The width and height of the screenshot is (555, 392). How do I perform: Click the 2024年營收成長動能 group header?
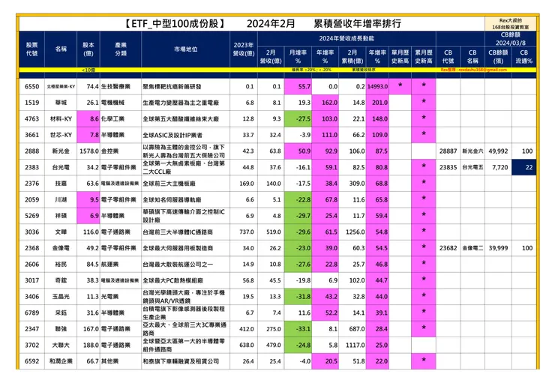346,38
